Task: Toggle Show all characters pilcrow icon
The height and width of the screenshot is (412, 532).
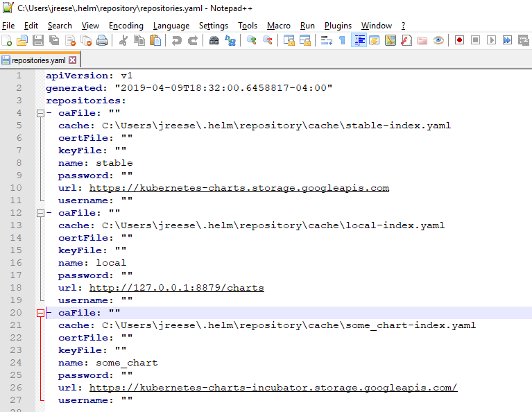Action: pyautogui.click(x=343, y=40)
